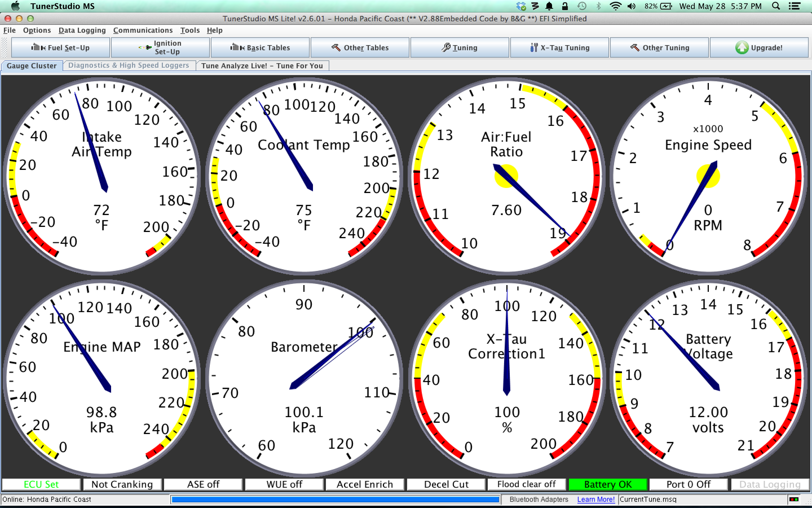Open the File menu
The height and width of the screenshot is (508, 812).
tap(9, 30)
